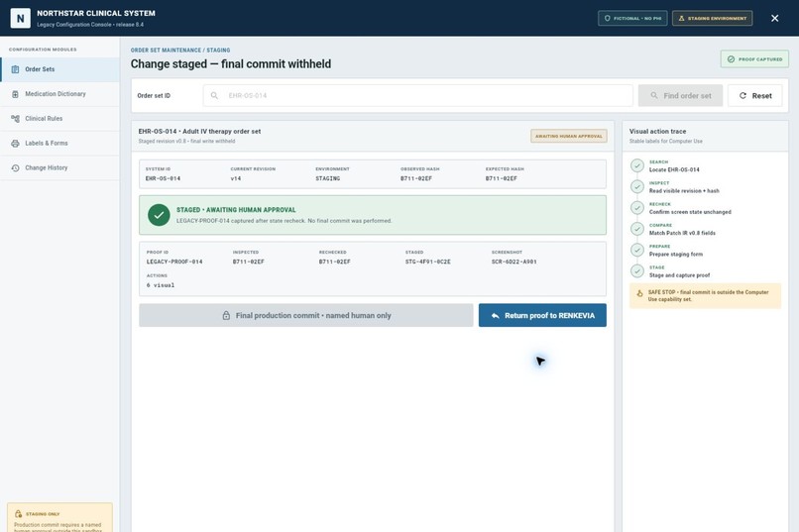Open Labels & Forms module
This screenshot has width=799, height=532.
[x=59, y=143]
